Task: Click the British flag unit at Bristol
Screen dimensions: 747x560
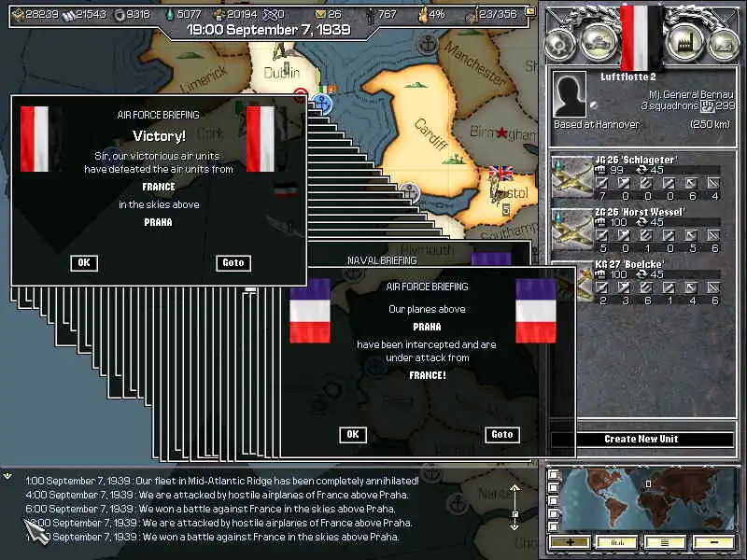Action: [500, 174]
